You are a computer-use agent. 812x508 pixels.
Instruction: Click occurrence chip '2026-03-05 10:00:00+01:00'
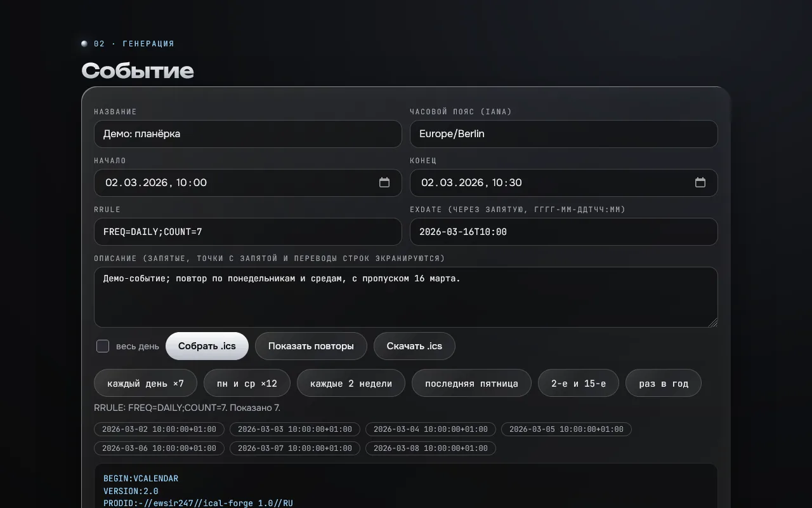[x=566, y=429]
